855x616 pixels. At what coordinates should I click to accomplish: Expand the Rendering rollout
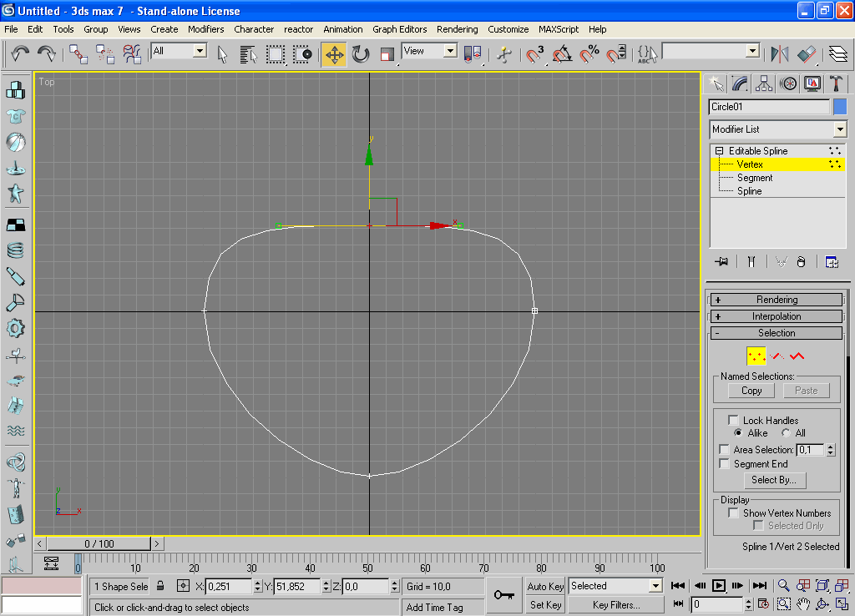(777, 300)
